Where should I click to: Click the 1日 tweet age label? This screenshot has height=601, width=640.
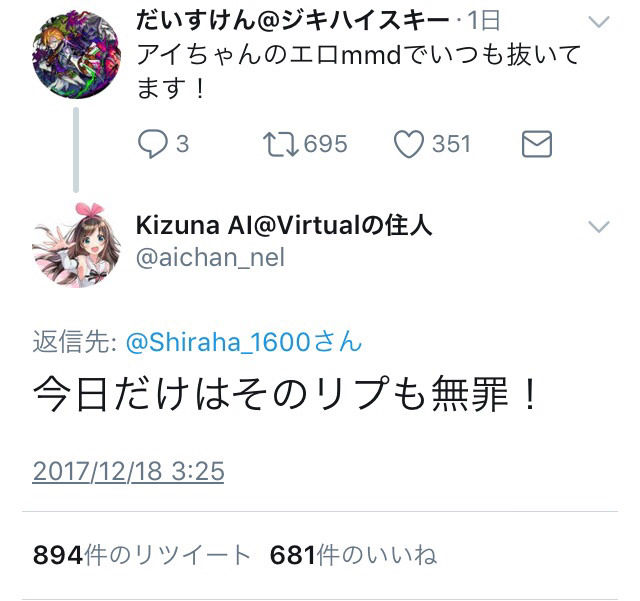click(x=484, y=20)
